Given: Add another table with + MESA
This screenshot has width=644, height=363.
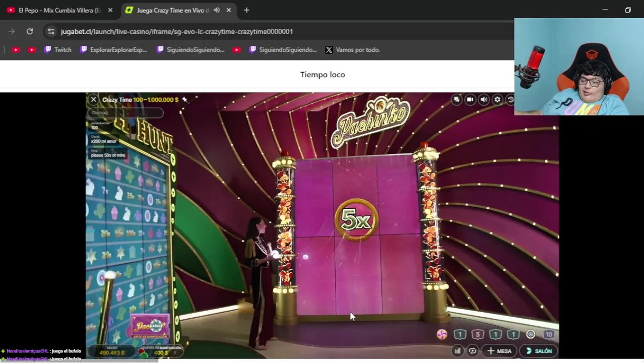Looking at the screenshot, I should point(499,351).
